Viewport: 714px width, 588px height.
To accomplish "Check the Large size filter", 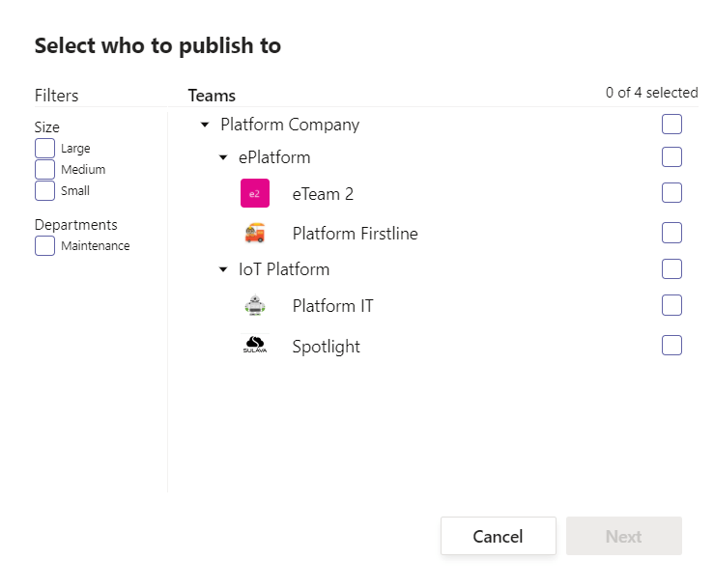I will [44, 148].
